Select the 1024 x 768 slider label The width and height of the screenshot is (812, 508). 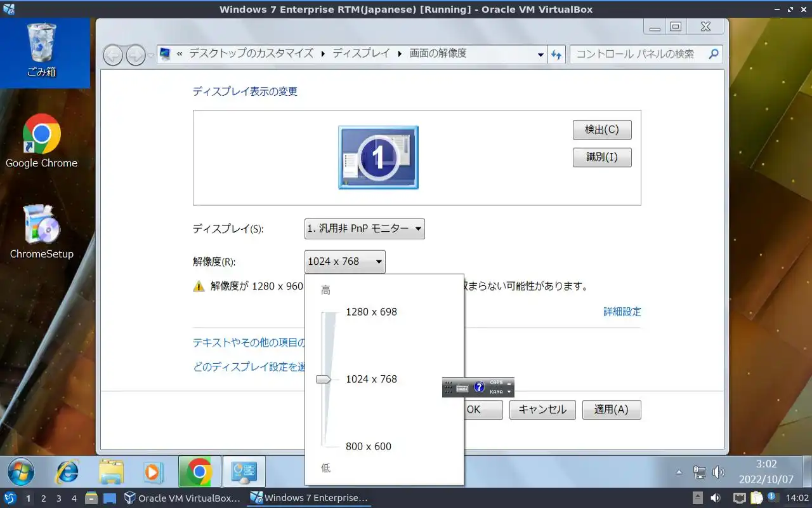[371, 379]
